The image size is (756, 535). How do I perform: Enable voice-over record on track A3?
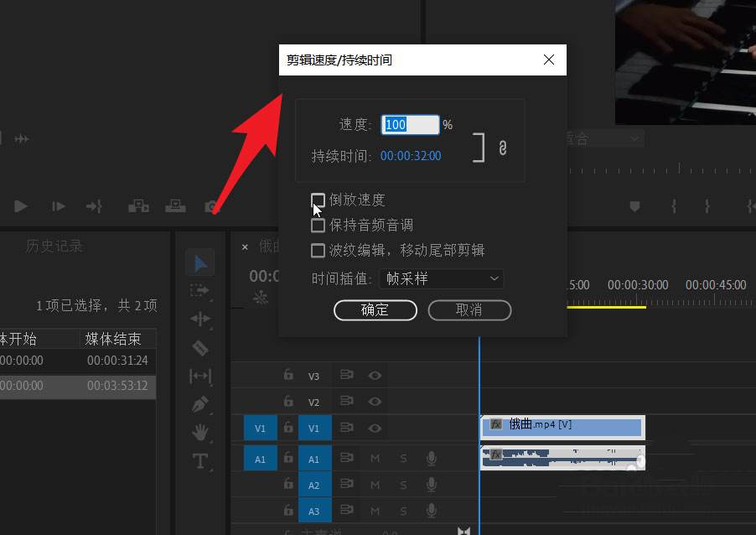pyautogui.click(x=432, y=511)
